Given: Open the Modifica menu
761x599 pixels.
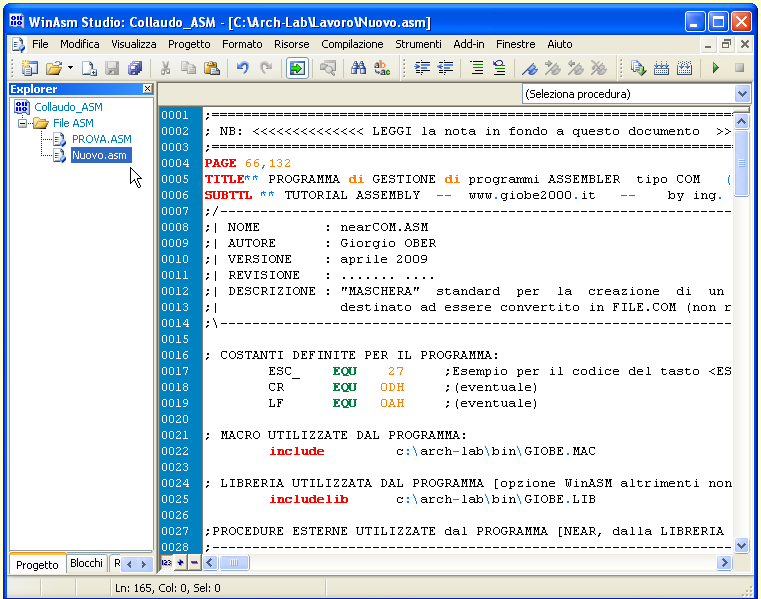Looking at the screenshot, I should 80,44.
